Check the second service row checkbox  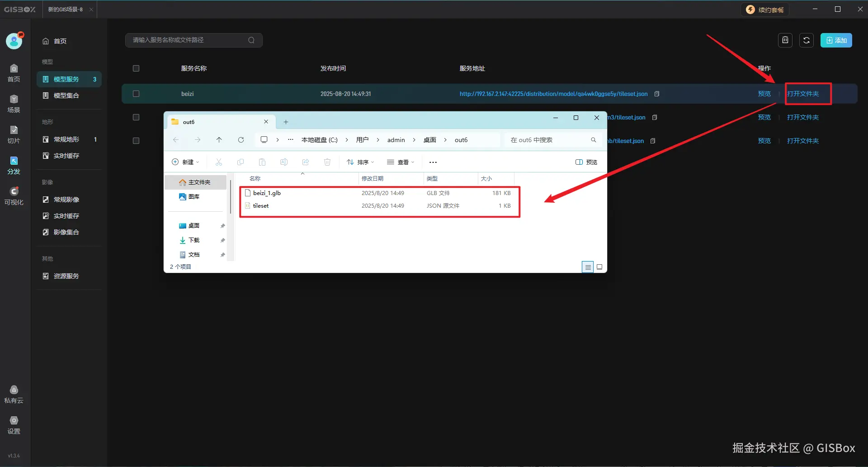pyautogui.click(x=136, y=117)
